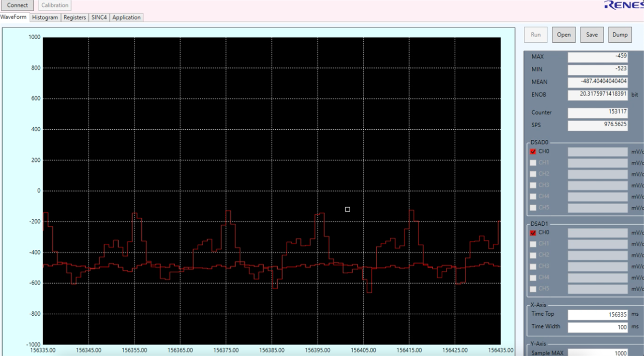Click the Renesas logo
Image resolution: width=644 pixels, height=356 pixels.
pyautogui.click(x=624, y=5)
